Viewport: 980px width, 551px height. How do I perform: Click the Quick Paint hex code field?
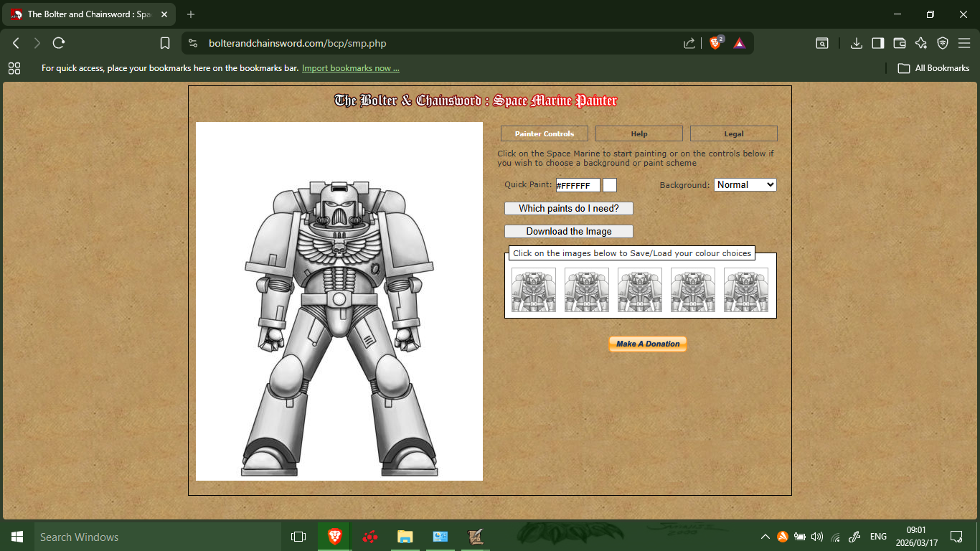point(578,185)
